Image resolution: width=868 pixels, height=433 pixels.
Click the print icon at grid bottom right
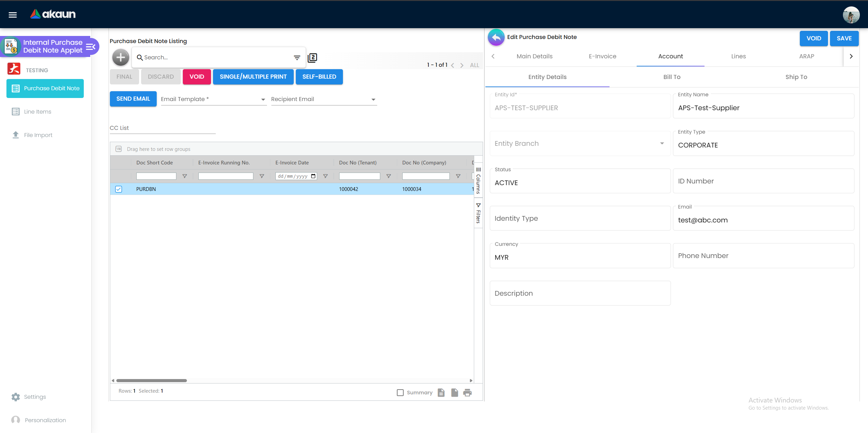point(467,392)
